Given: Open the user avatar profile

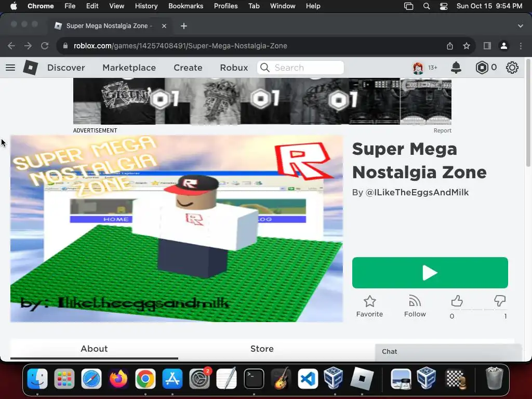Looking at the screenshot, I should [418, 68].
